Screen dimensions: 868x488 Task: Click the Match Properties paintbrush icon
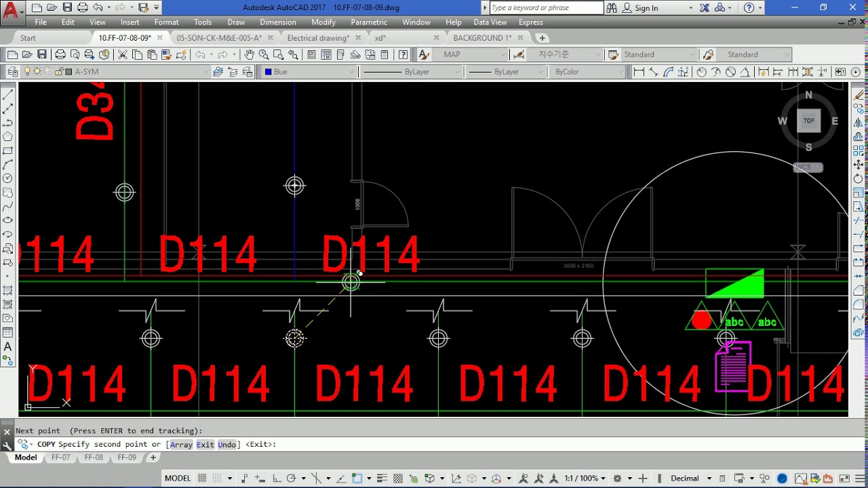tap(166, 54)
